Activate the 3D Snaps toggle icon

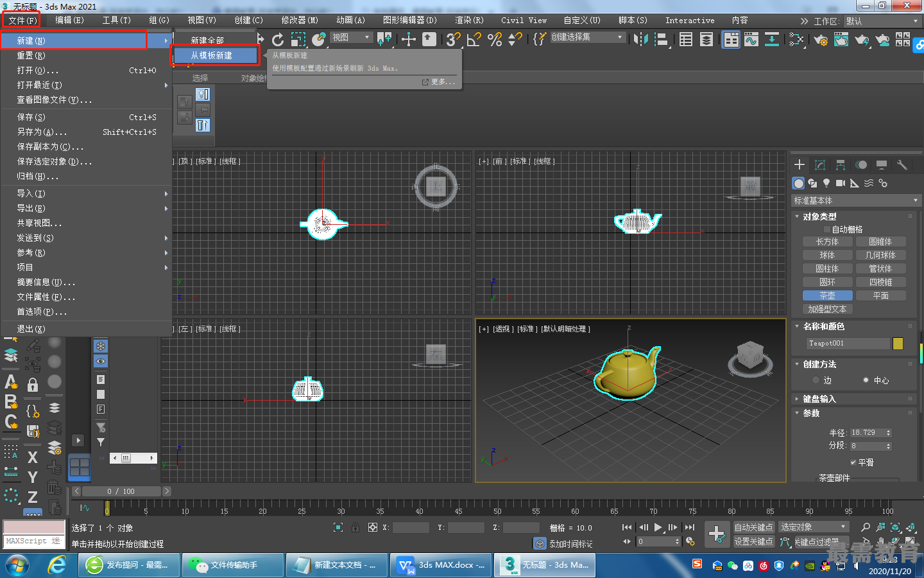(x=453, y=39)
